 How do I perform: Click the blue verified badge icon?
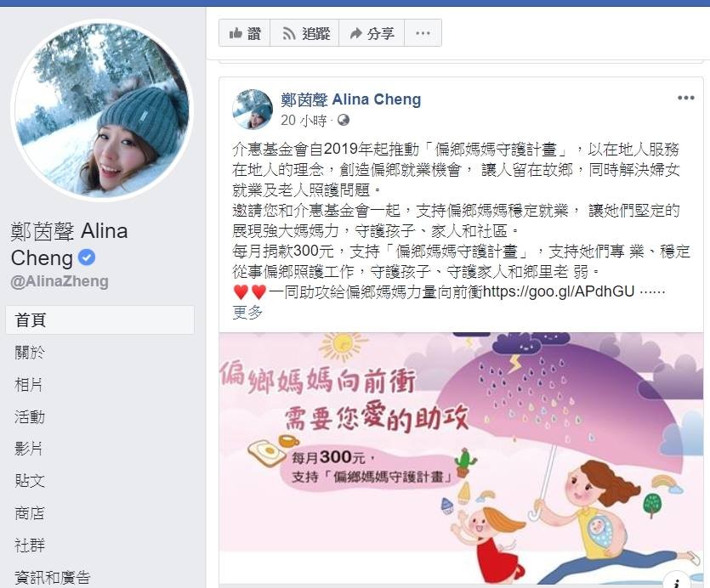point(87,257)
